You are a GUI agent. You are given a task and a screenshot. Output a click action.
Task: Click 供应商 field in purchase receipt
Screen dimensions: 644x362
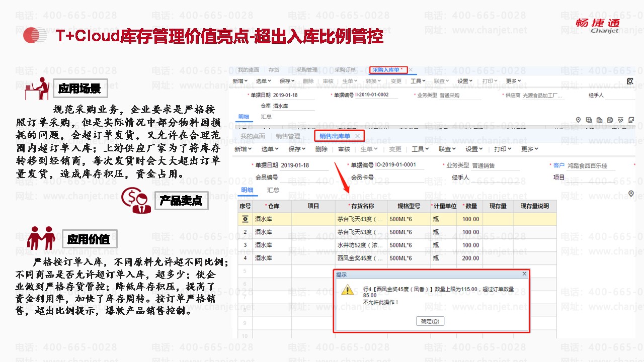[x=543, y=96]
